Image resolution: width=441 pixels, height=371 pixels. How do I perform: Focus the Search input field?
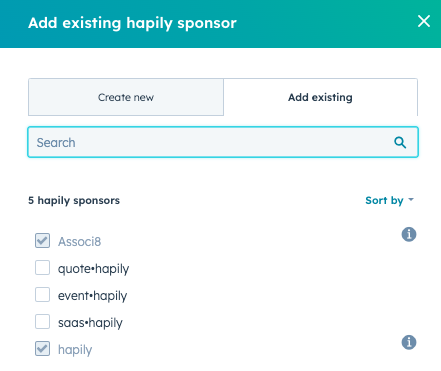point(223,142)
